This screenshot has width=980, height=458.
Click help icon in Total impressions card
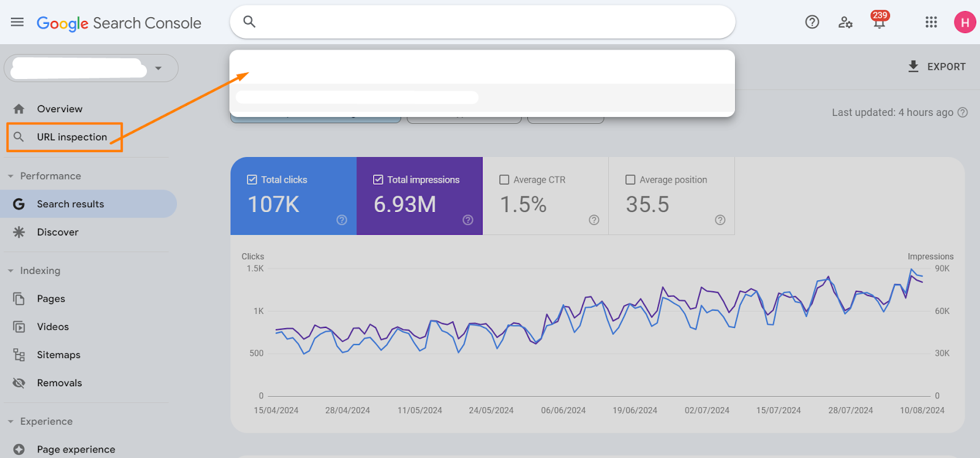pyautogui.click(x=468, y=220)
